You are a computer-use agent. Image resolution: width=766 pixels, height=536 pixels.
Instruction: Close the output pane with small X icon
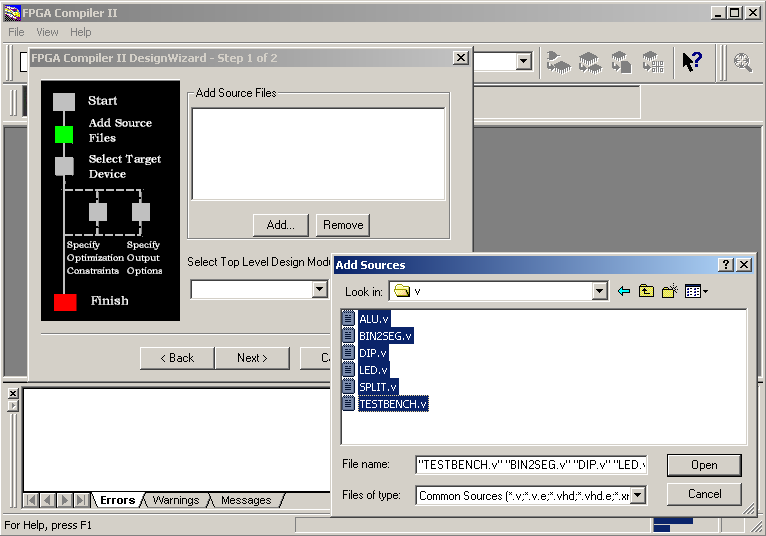pos(13,393)
